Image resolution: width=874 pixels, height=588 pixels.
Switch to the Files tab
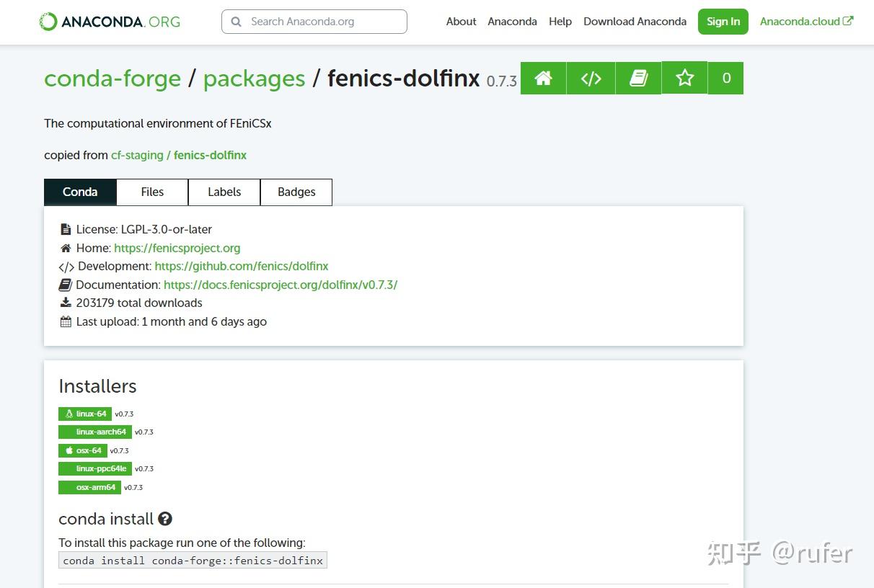click(x=152, y=192)
